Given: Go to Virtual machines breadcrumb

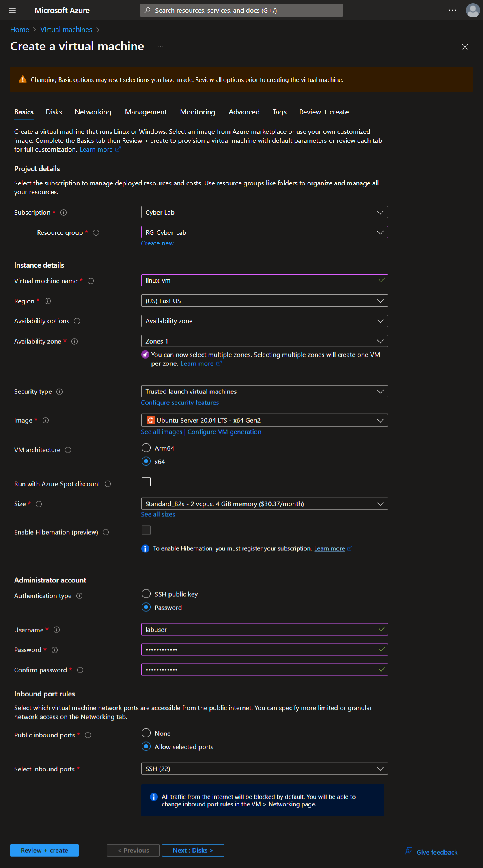Looking at the screenshot, I should point(66,30).
